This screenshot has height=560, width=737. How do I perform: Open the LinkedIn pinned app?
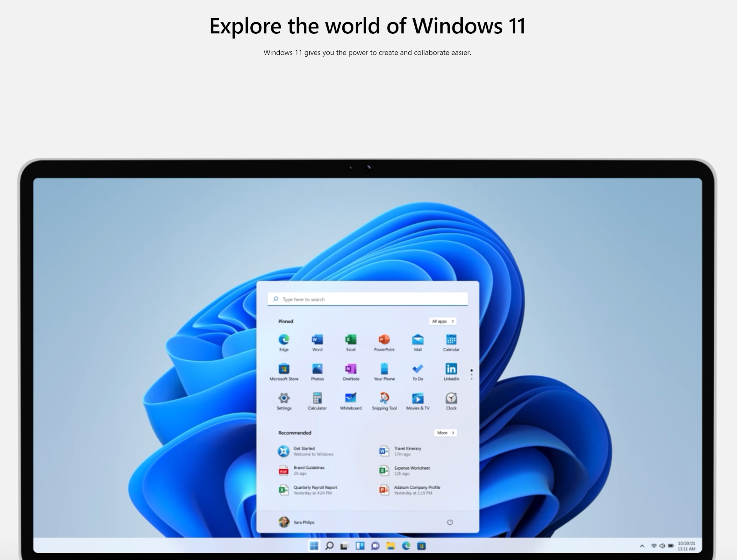coord(451,372)
